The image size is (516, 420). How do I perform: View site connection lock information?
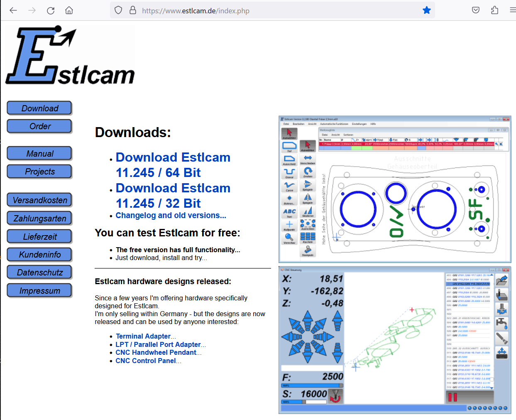tap(133, 10)
